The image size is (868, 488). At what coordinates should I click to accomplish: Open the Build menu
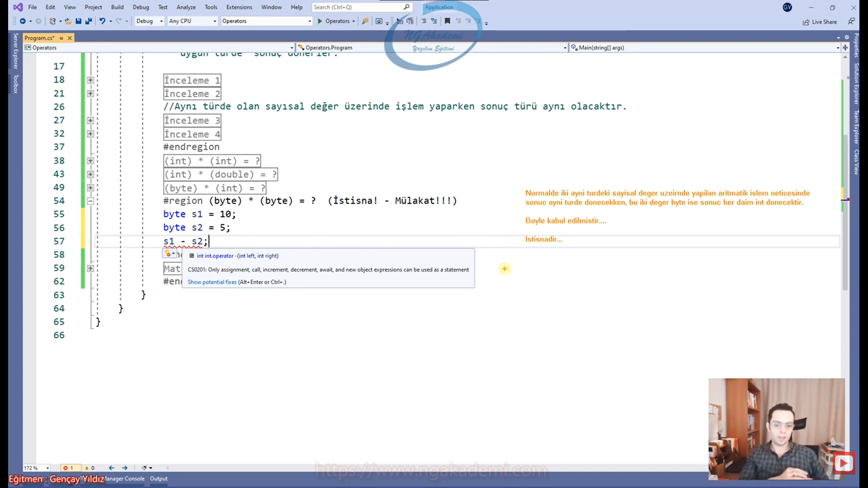pos(117,7)
